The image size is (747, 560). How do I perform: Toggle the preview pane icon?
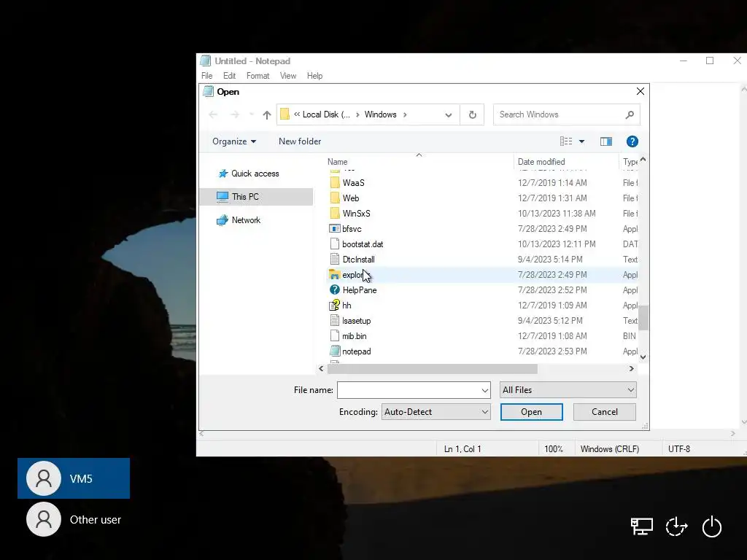606,141
